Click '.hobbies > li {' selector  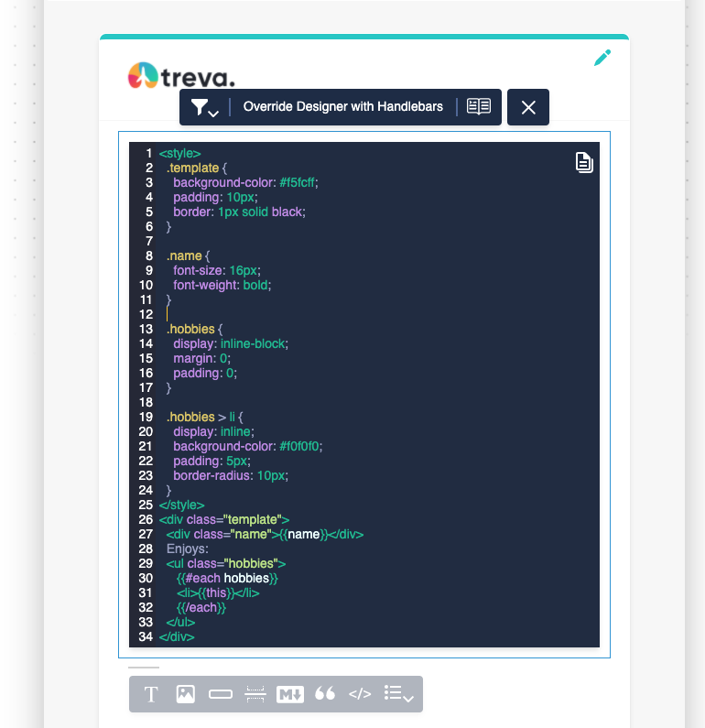205,417
